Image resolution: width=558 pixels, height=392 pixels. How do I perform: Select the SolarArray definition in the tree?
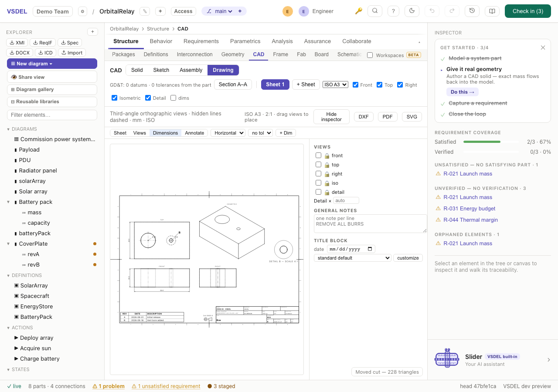(x=34, y=286)
